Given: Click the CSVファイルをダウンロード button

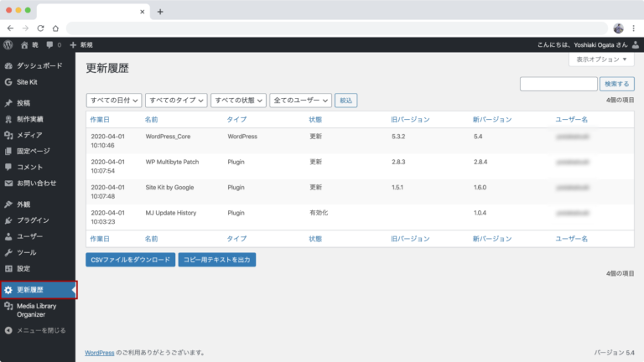Looking at the screenshot, I should coord(130,260).
